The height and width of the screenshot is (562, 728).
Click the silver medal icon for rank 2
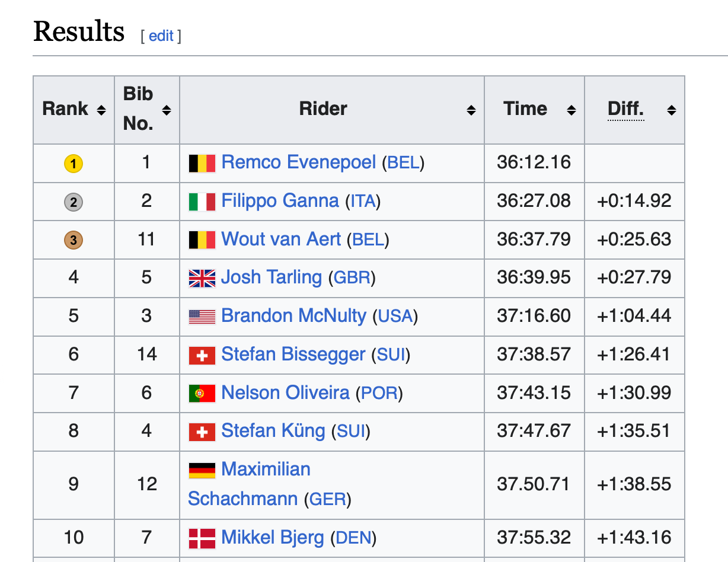pyautogui.click(x=74, y=202)
